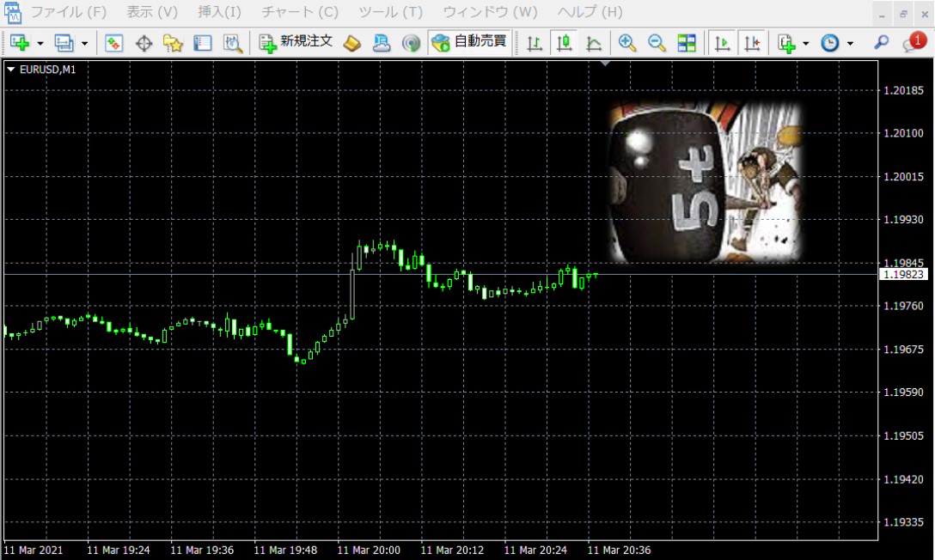Zoom in on the chart

click(x=626, y=43)
